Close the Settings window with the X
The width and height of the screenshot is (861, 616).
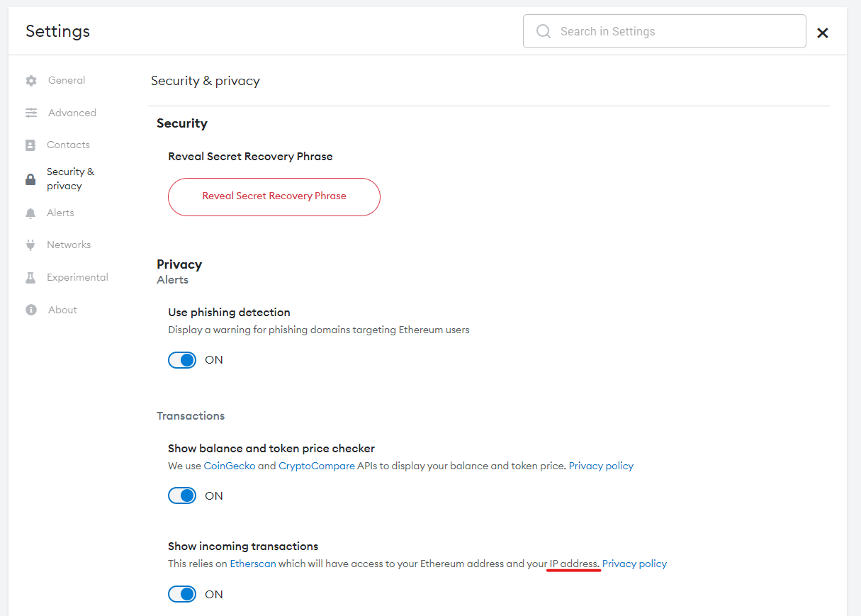(823, 33)
